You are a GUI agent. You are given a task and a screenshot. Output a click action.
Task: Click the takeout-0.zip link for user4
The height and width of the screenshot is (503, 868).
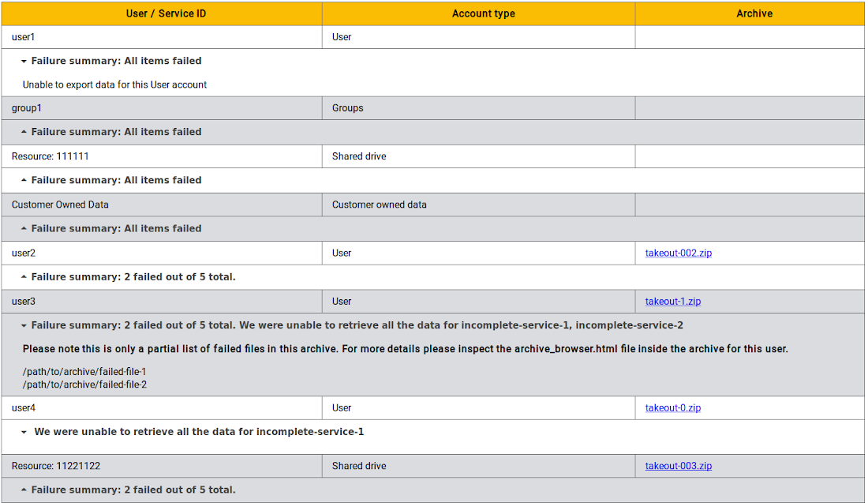tap(672, 408)
